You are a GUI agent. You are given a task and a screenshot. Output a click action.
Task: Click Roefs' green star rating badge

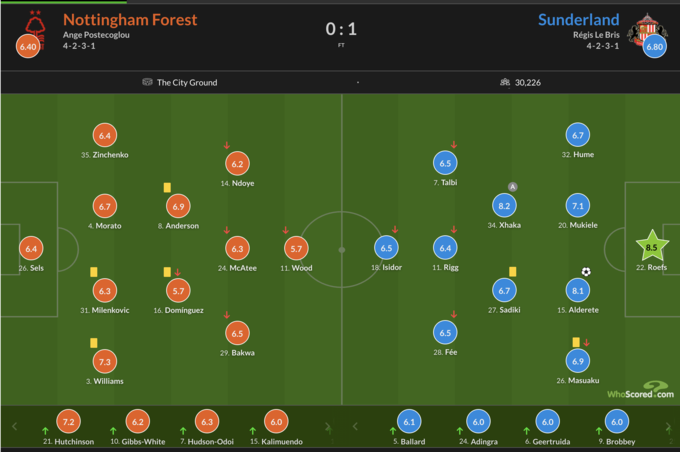click(652, 246)
